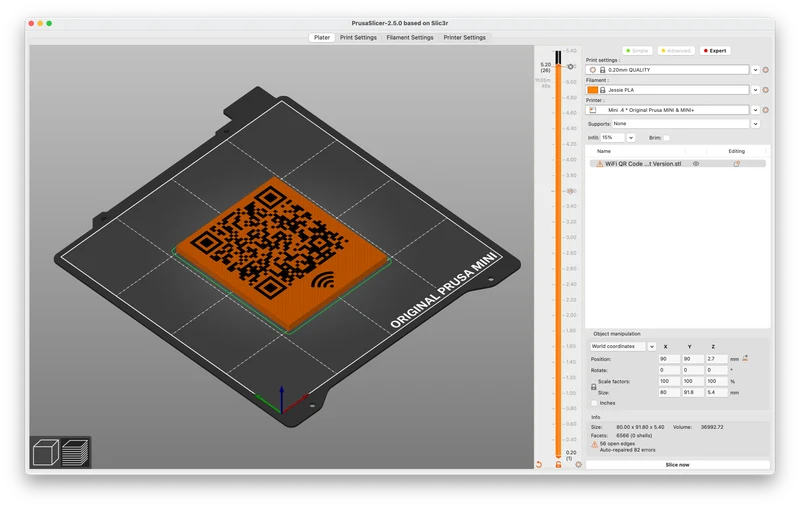Click the '1h35m 46s' print time estimate
Screen dimensions: 800x508
[x=543, y=83]
